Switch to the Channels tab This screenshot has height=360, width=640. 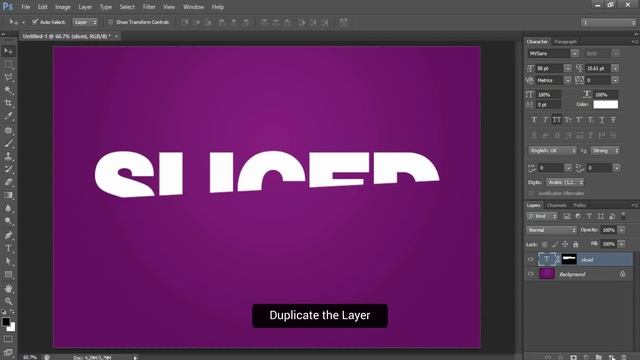click(556, 205)
